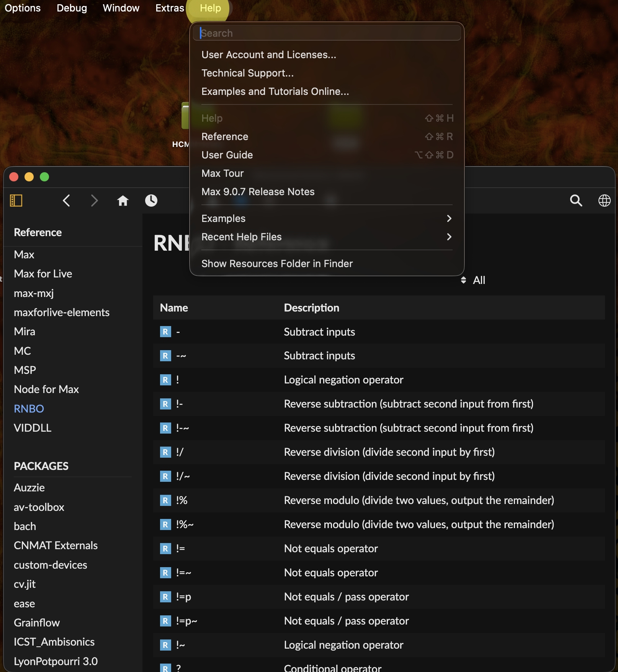Click the R icon beside -~
This screenshot has width=618, height=672.
pyautogui.click(x=165, y=356)
